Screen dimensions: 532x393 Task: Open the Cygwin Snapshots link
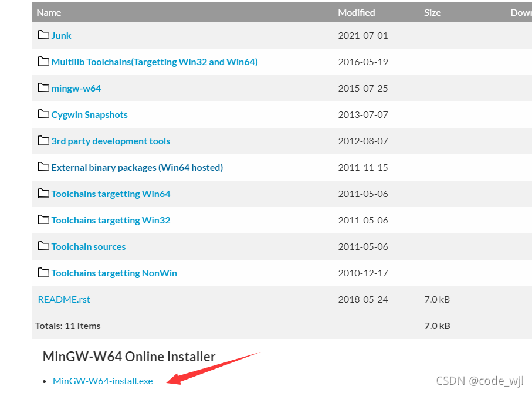[x=89, y=115]
